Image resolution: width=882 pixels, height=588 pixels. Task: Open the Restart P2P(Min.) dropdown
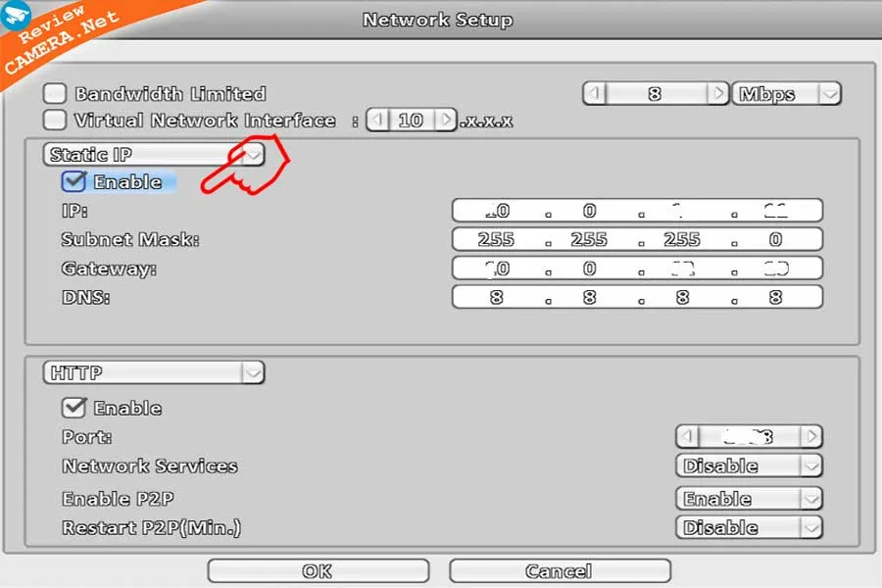click(749, 528)
